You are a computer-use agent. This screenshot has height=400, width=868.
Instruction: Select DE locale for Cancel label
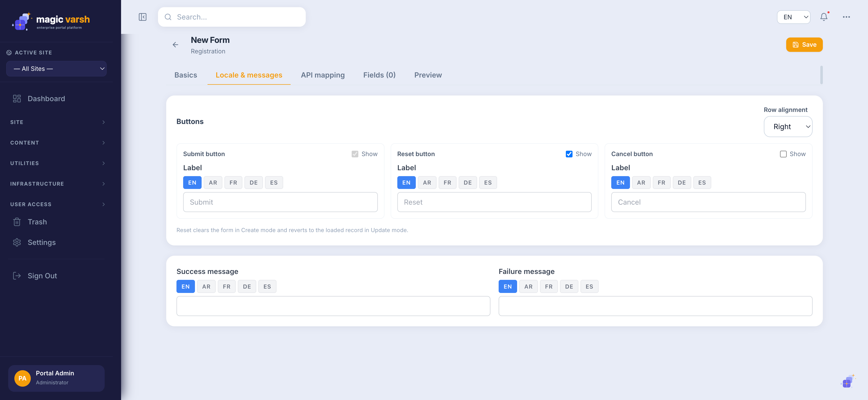pyautogui.click(x=682, y=183)
